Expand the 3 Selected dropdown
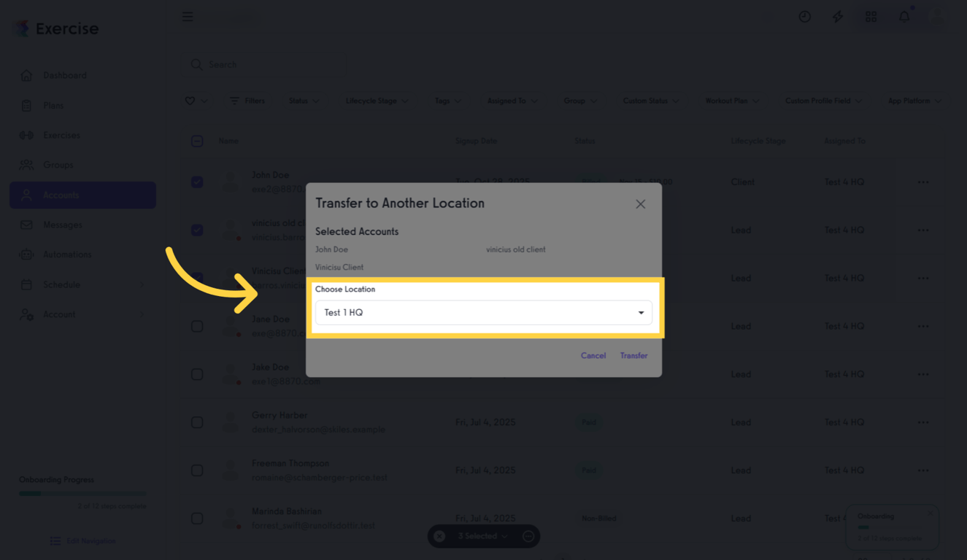 coord(484,536)
